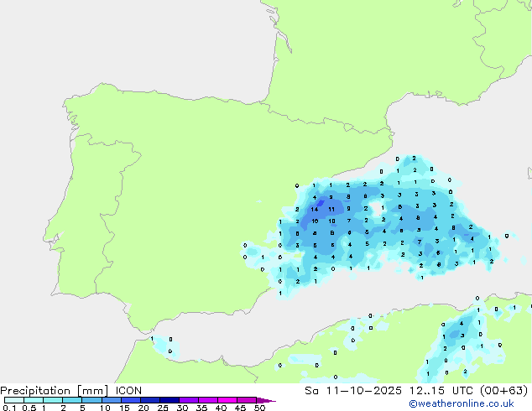Click the '20' legend scale label
532x411 pixels.
tap(143, 408)
